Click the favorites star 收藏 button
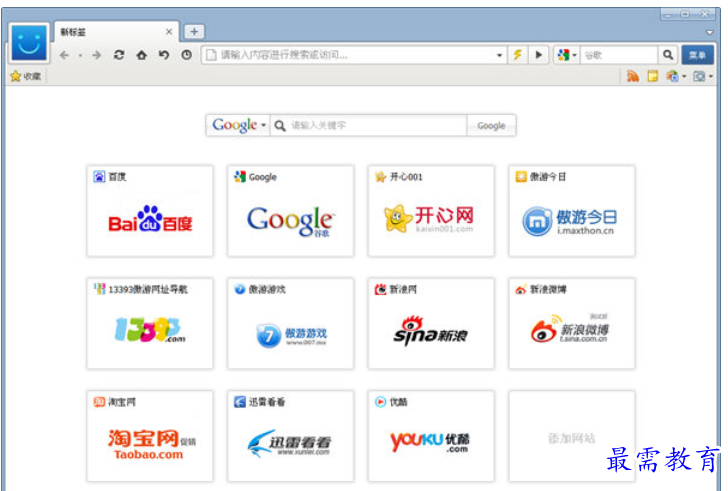The image size is (728, 491). pyautogui.click(x=25, y=76)
